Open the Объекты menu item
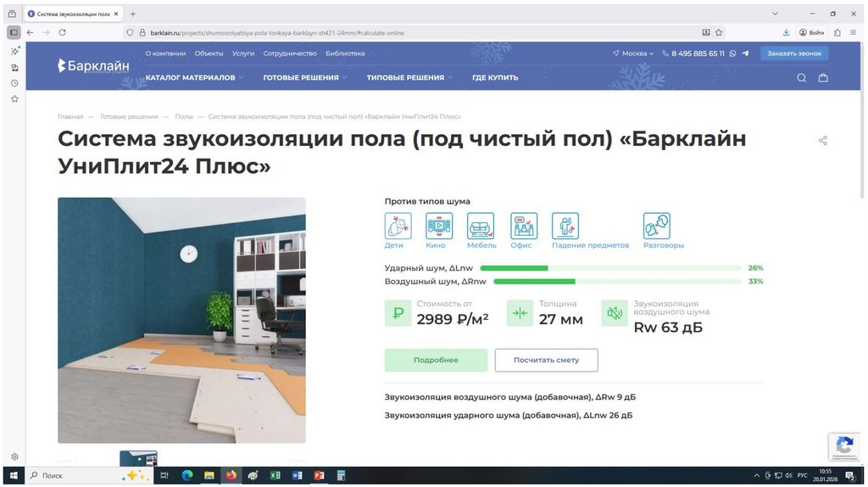The height and width of the screenshot is (487, 868). [209, 53]
